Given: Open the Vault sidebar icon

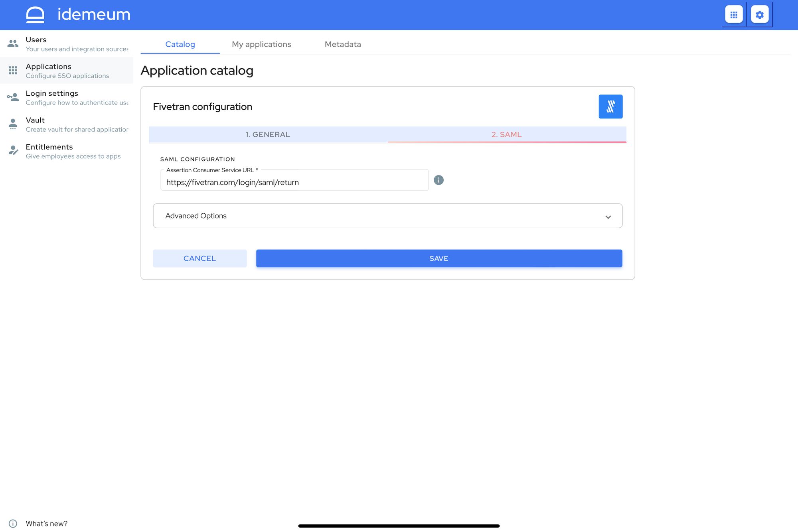Looking at the screenshot, I should tap(13, 124).
